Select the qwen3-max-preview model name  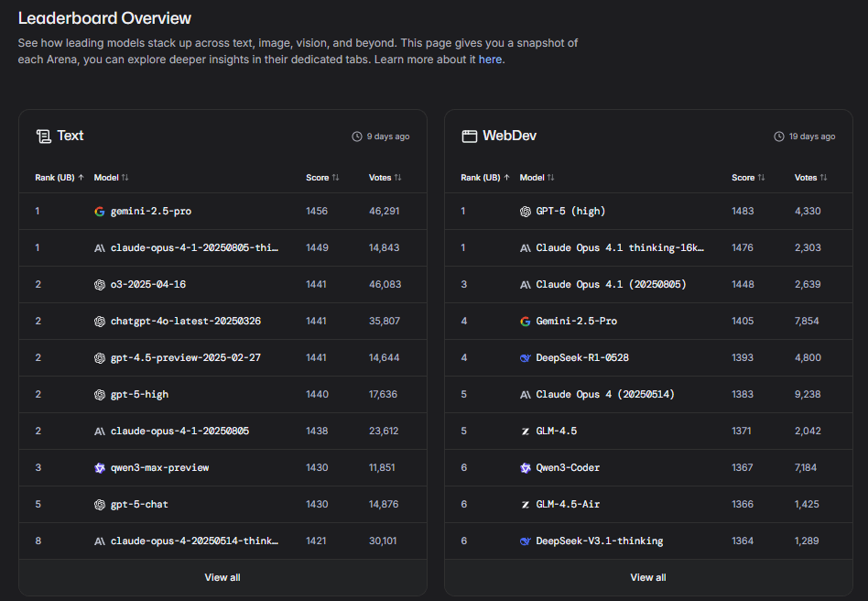coord(160,467)
